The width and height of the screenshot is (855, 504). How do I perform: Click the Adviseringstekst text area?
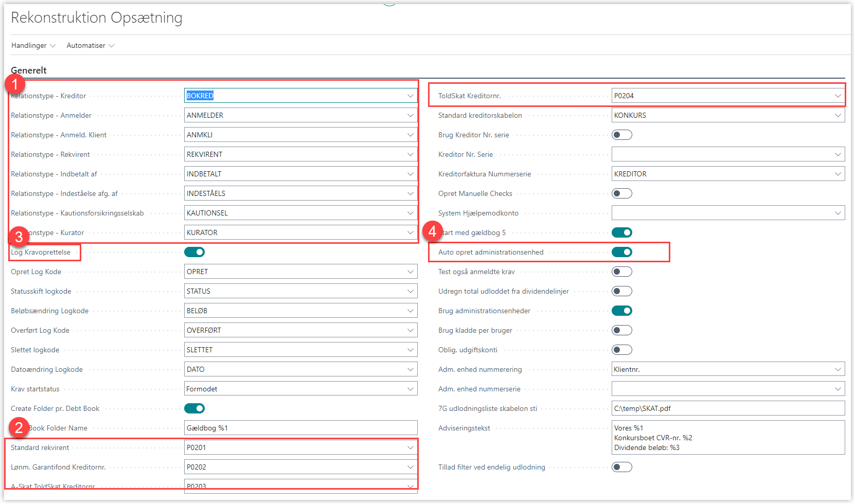pos(727,438)
